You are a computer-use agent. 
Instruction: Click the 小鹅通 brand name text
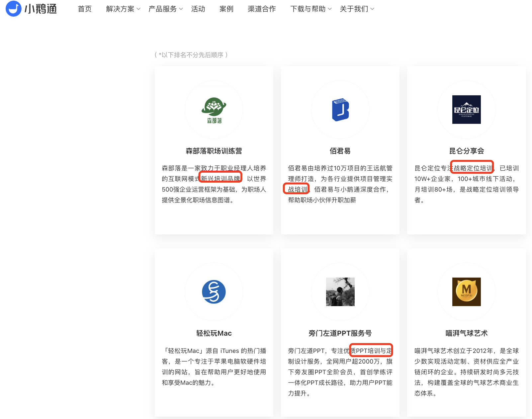[x=41, y=9]
